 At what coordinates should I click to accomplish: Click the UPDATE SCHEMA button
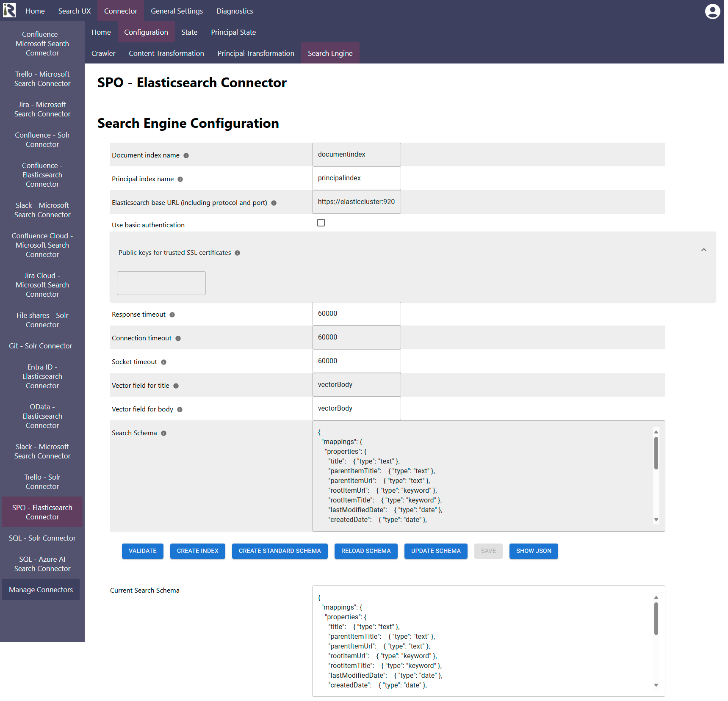tap(436, 551)
